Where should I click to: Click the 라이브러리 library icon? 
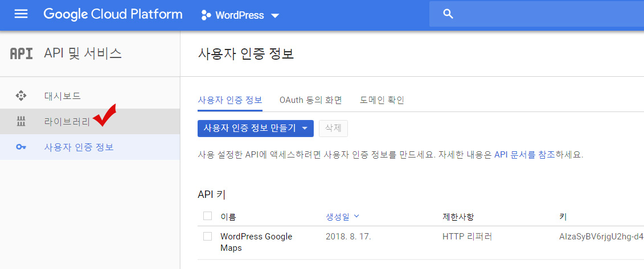click(x=21, y=121)
